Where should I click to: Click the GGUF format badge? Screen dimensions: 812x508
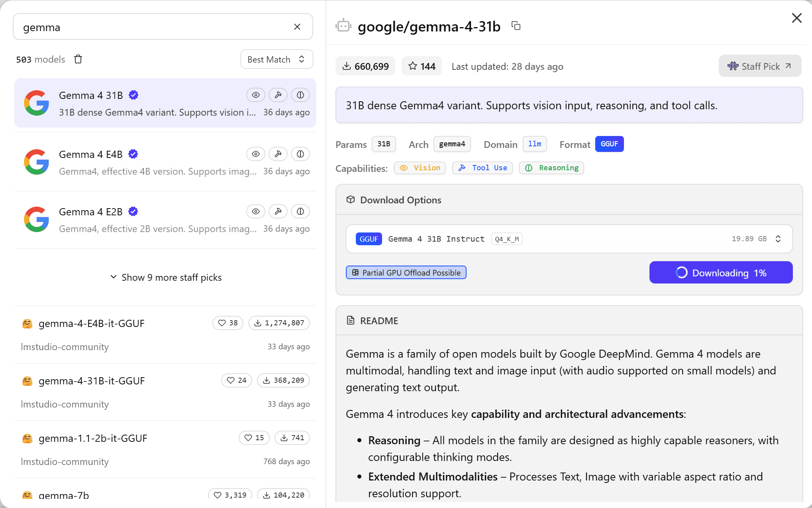tap(609, 144)
